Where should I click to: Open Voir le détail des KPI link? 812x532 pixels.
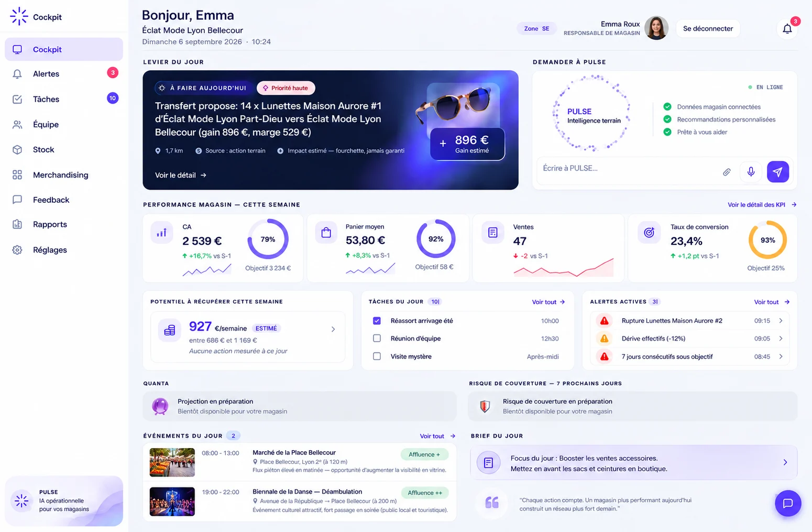(x=762, y=205)
